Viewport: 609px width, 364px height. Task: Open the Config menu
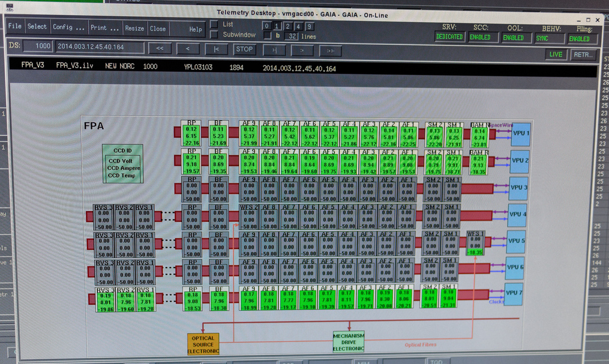coord(68,28)
